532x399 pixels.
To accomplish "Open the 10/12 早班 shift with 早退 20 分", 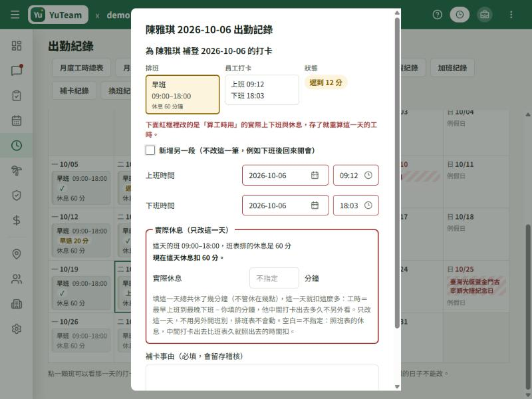I will click(81, 240).
